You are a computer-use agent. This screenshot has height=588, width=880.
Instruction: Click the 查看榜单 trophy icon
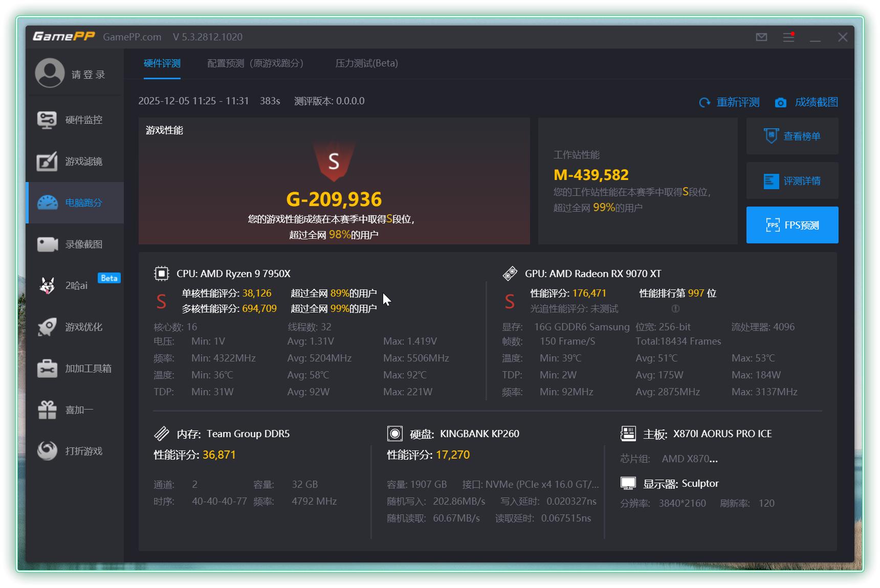(771, 136)
